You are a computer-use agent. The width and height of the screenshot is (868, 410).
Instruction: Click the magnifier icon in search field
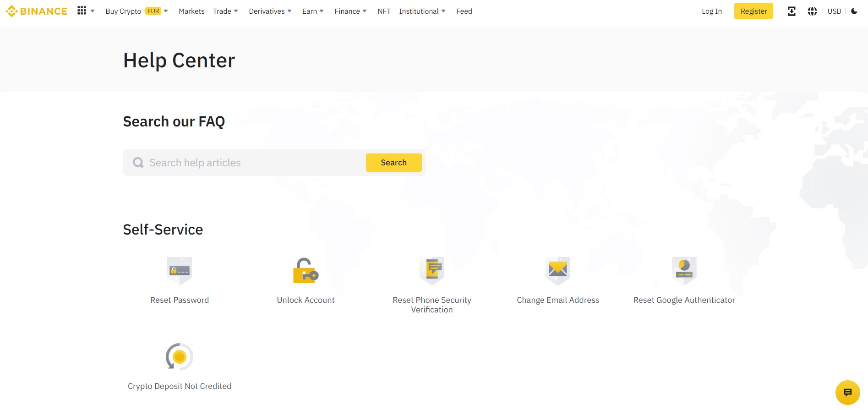[x=138, y=163]
